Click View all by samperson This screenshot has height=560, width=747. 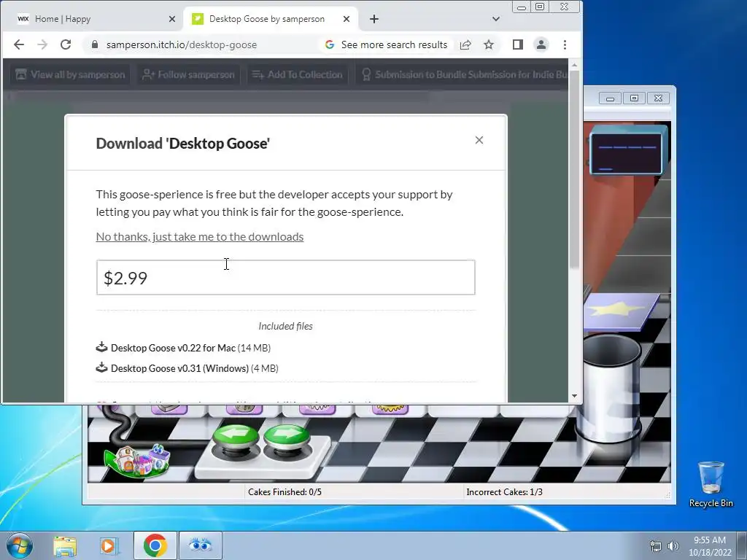70,75
